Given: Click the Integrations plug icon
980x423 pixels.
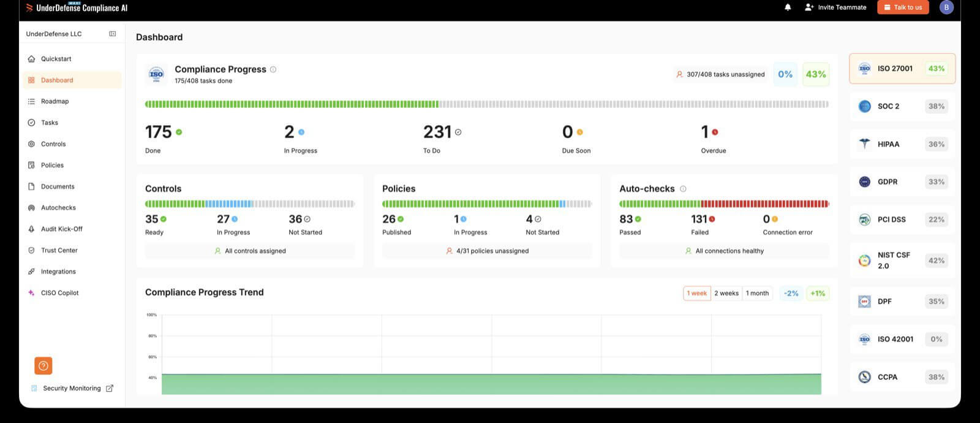Looking at the screenshot, I should (31, 272).
